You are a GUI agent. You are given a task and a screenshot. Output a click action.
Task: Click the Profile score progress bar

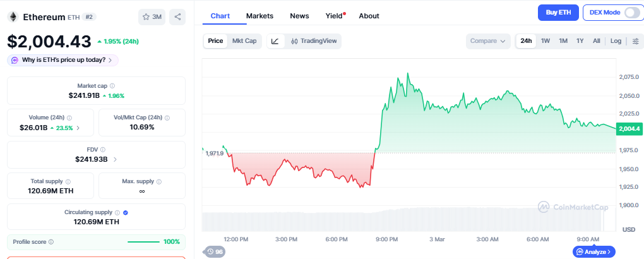(143, 242)
